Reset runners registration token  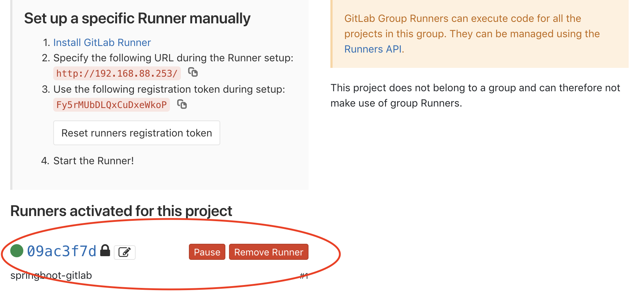[137, 133]
